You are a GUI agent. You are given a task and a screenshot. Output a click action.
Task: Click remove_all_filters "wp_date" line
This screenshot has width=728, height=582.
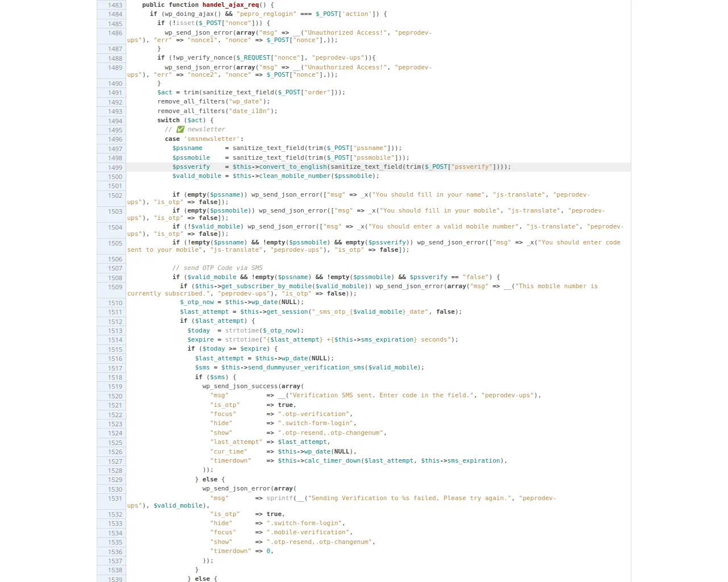(x=213, y=101)
